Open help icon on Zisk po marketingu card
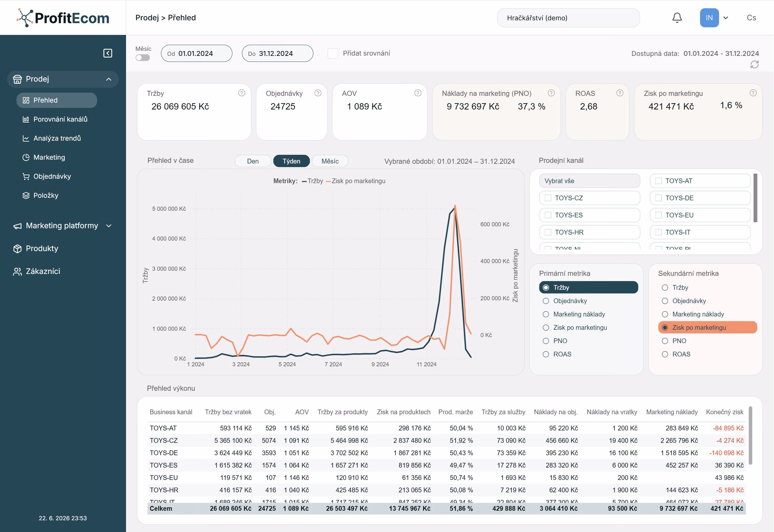Viewport: 774px width, 532px height. click(753, 93)
